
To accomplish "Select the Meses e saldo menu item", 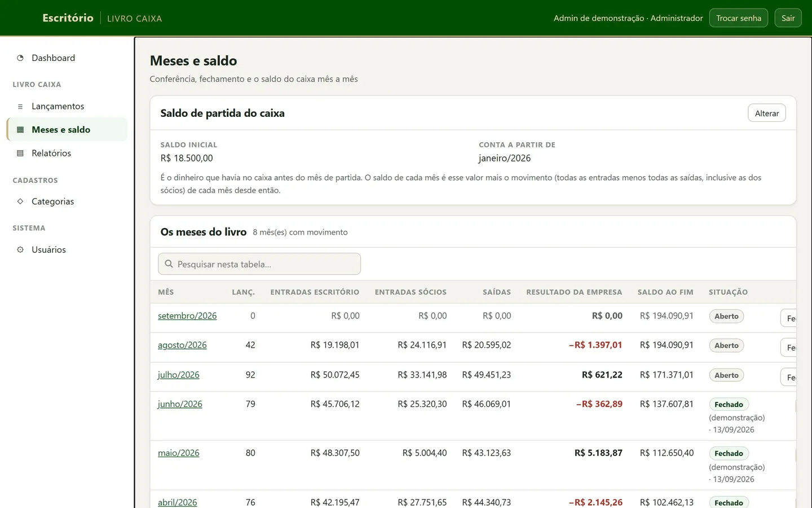I will coord(67,130).
